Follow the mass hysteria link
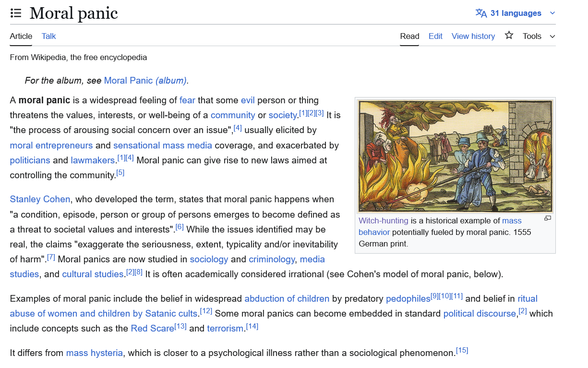The height and width of the screenshot is (368, 588). (95, 353)
